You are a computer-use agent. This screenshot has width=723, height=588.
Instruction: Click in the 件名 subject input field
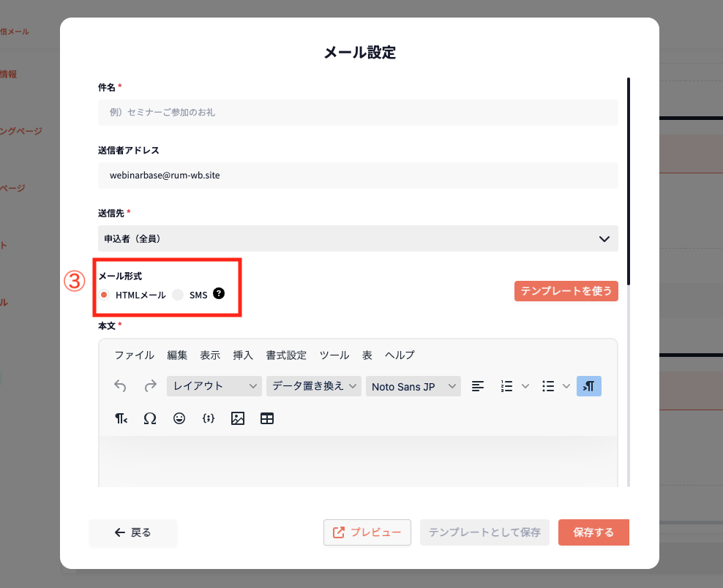[358, 113]
